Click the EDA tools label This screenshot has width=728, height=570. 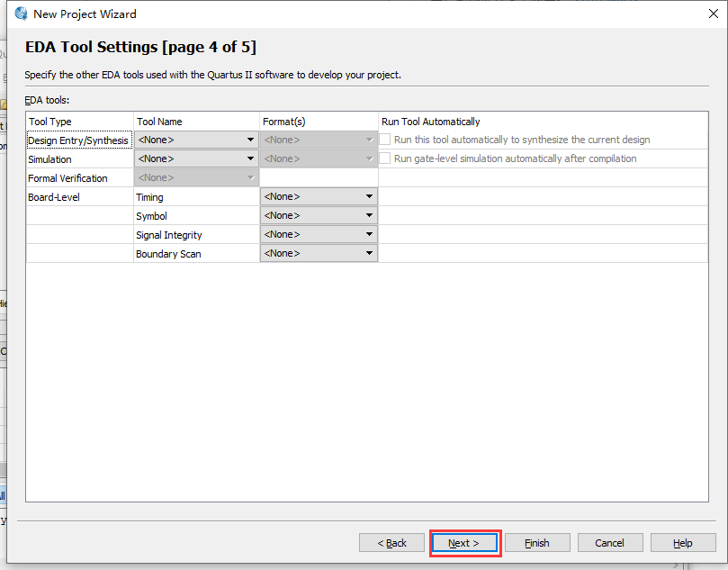click(47, 100)
